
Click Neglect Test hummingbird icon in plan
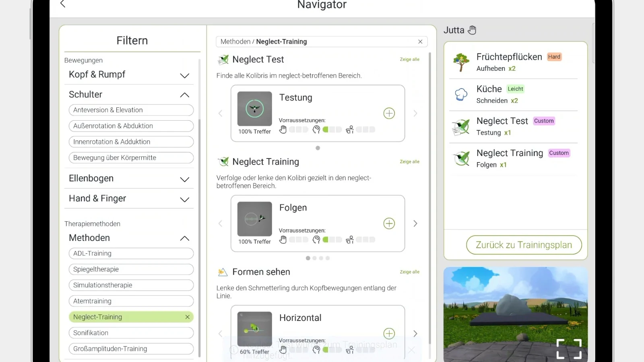click(x=461, y=127)
